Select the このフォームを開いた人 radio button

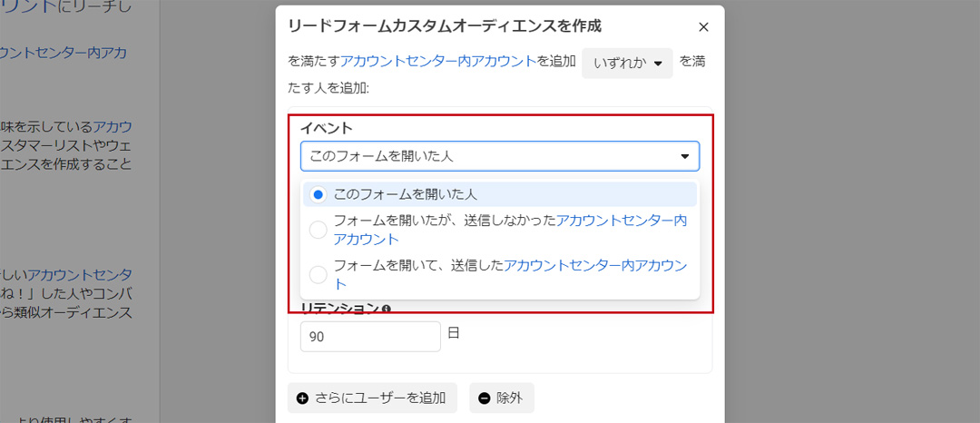click(318, 194)
